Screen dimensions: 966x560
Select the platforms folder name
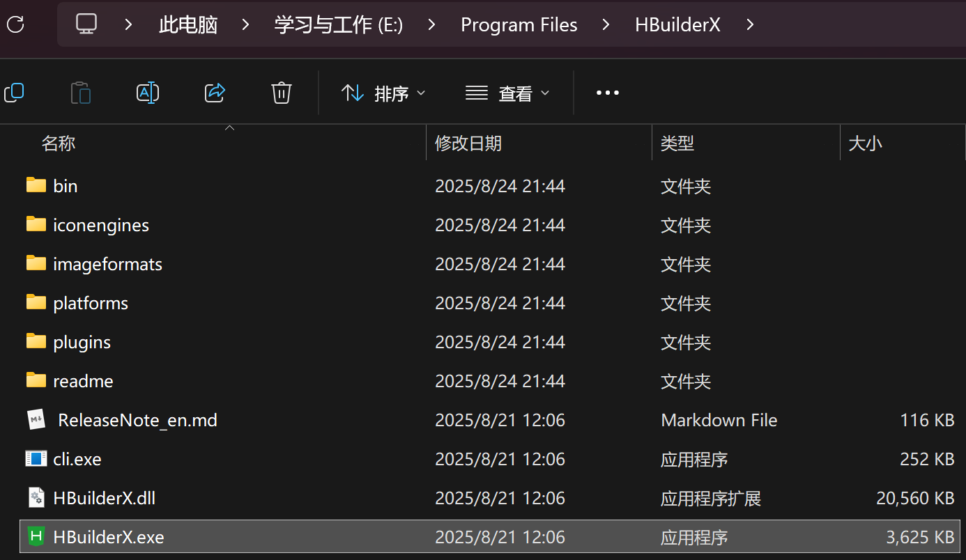pos(91,303)
